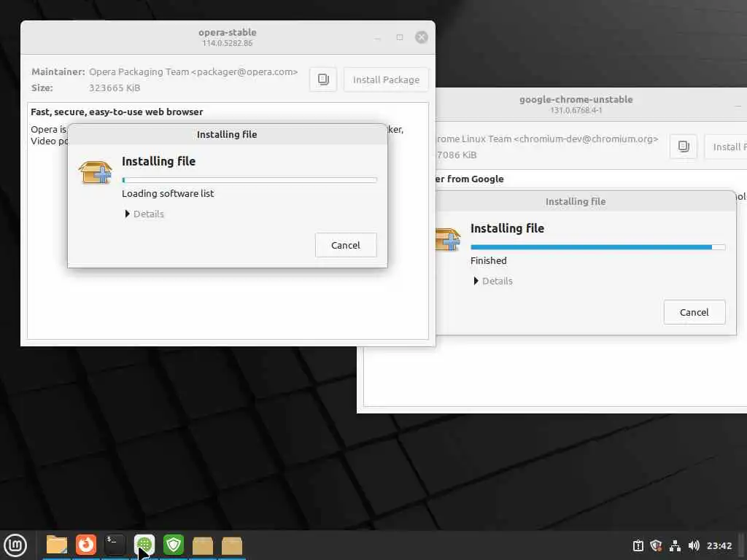Open the Linux Mint start menu
747x560 pixels.
click(15, 545)
